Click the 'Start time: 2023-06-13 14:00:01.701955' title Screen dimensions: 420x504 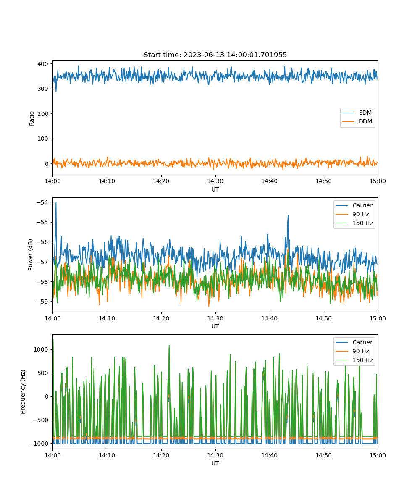pos(215,55)
